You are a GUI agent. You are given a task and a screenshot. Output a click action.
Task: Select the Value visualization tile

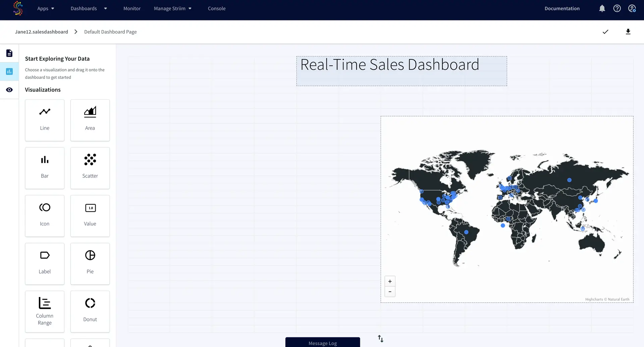tap(90, 216)
